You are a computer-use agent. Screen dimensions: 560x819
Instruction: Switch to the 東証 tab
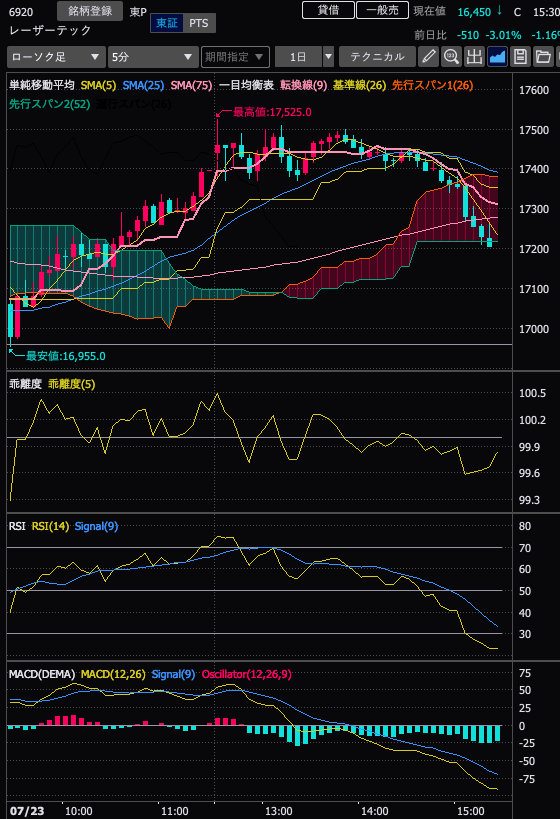click(x=167, y=23)
